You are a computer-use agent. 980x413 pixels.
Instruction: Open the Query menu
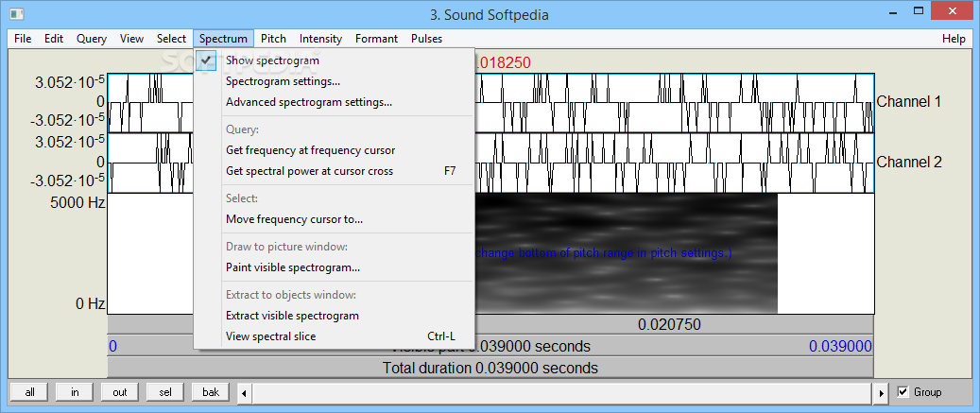click(x=92, y=39)
